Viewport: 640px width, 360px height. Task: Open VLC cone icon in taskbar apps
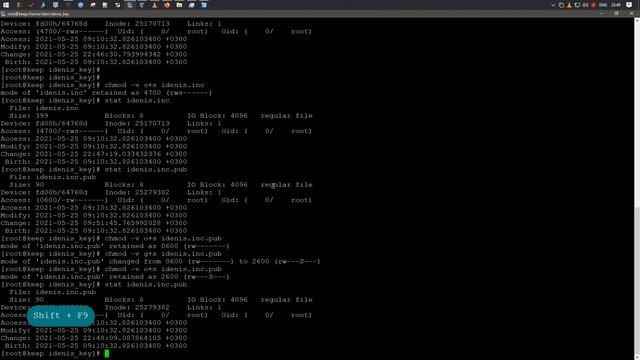(x=154, y=5)
